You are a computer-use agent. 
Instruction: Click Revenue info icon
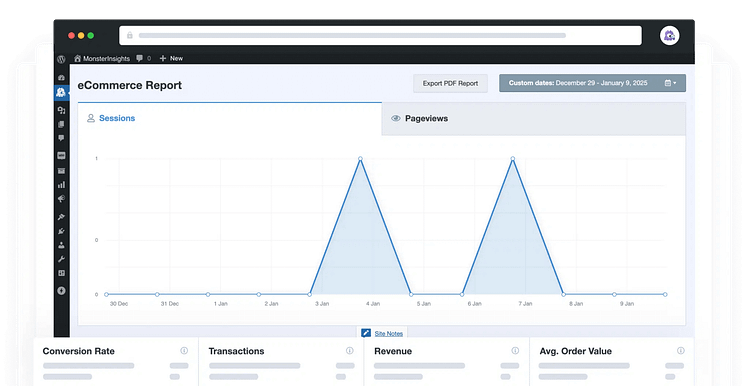click(515, 351)
